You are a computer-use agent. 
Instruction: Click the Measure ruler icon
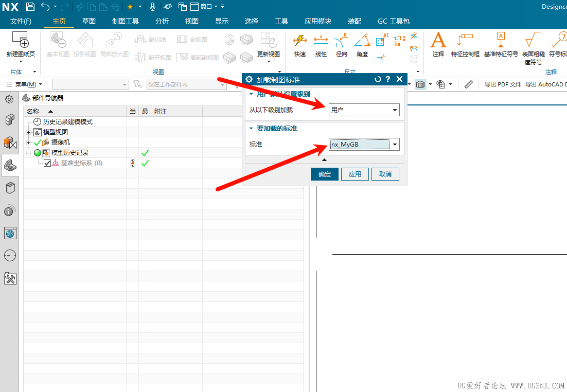[x=469, y=84]
